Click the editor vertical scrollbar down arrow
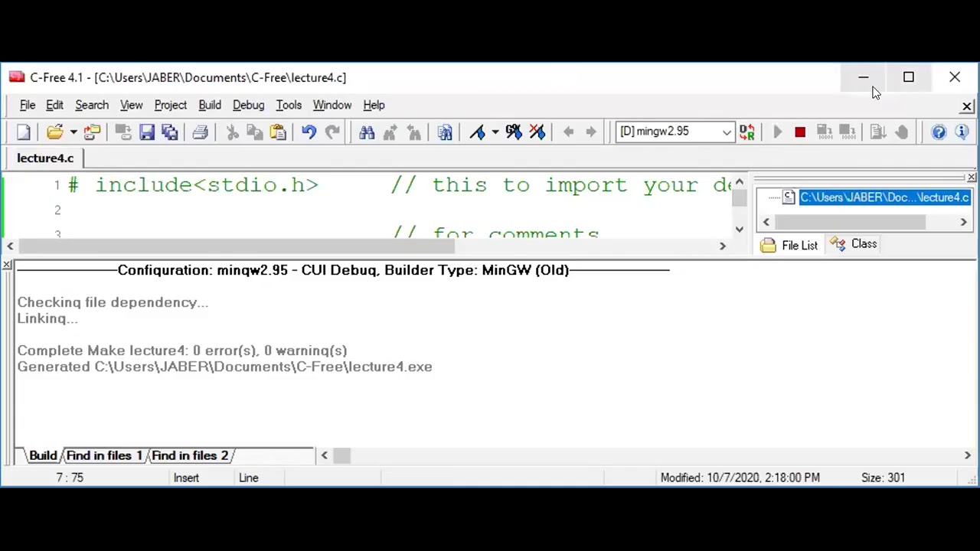980x551 pixels. [x=739, y=229]
